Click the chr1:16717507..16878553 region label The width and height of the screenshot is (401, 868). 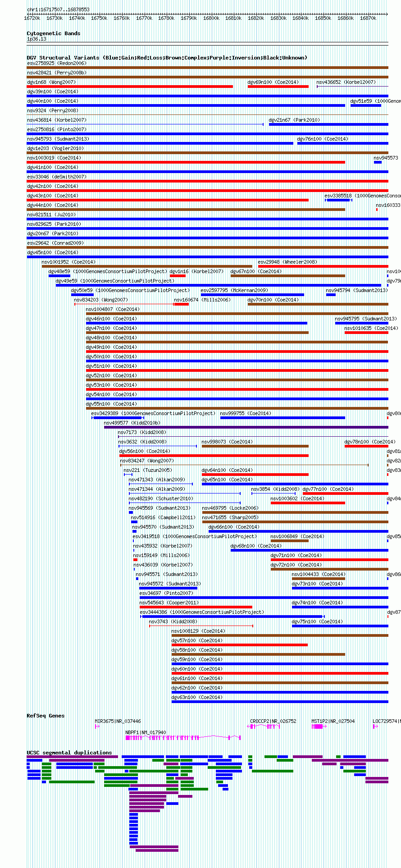[58, 9]
